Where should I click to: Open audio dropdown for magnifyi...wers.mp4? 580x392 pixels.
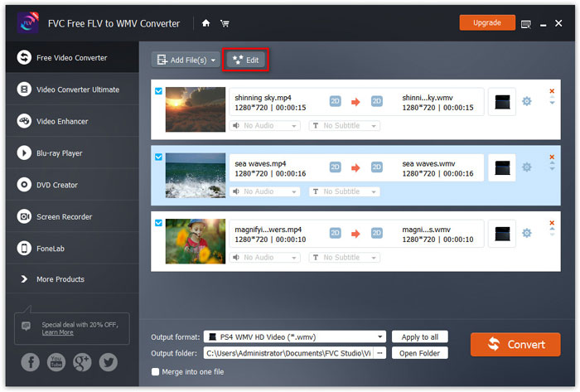[x=265, y=258]
